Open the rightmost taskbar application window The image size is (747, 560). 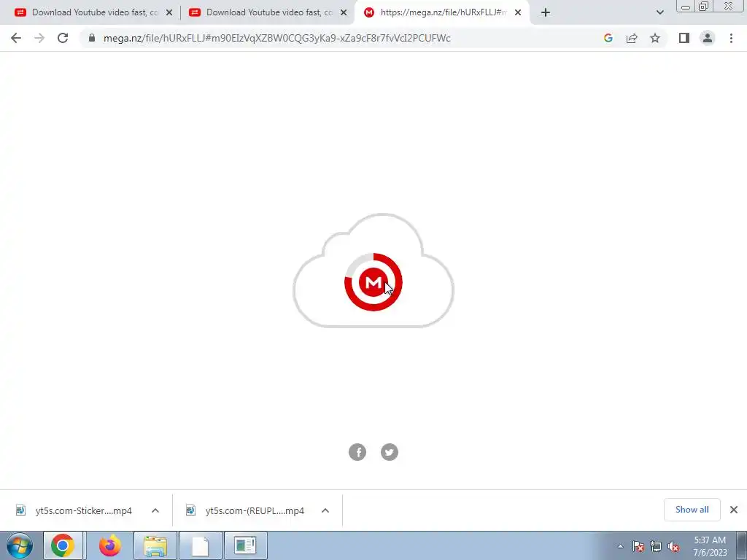tap(245, 545)
